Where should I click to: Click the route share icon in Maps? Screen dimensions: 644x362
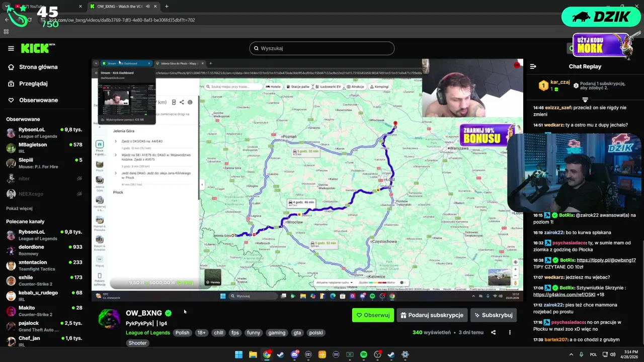point(182,102)
